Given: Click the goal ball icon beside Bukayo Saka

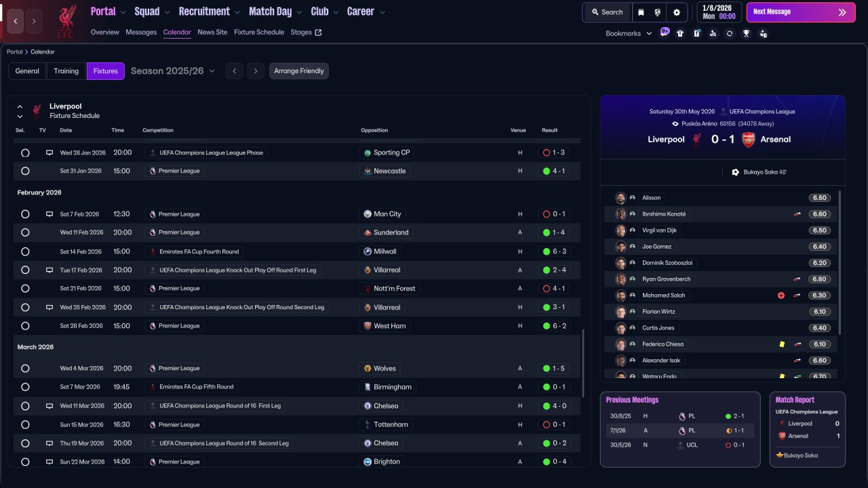Looking at the screenshot, I should 735,172.
